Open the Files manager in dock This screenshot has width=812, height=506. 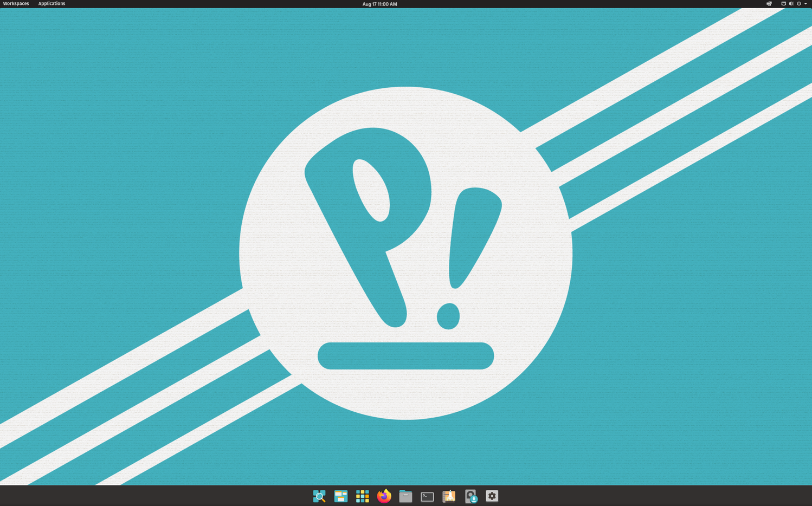pos(405,496)
